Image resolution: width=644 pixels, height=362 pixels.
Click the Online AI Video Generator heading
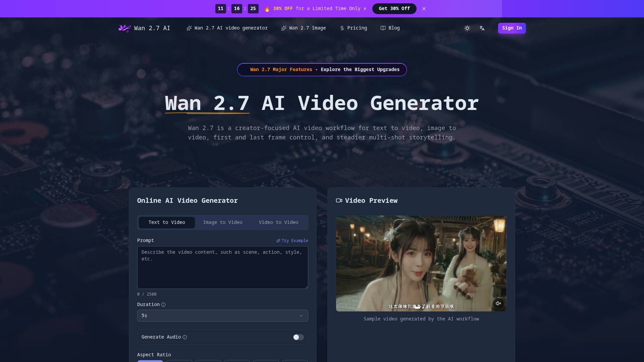click(187, 200)
